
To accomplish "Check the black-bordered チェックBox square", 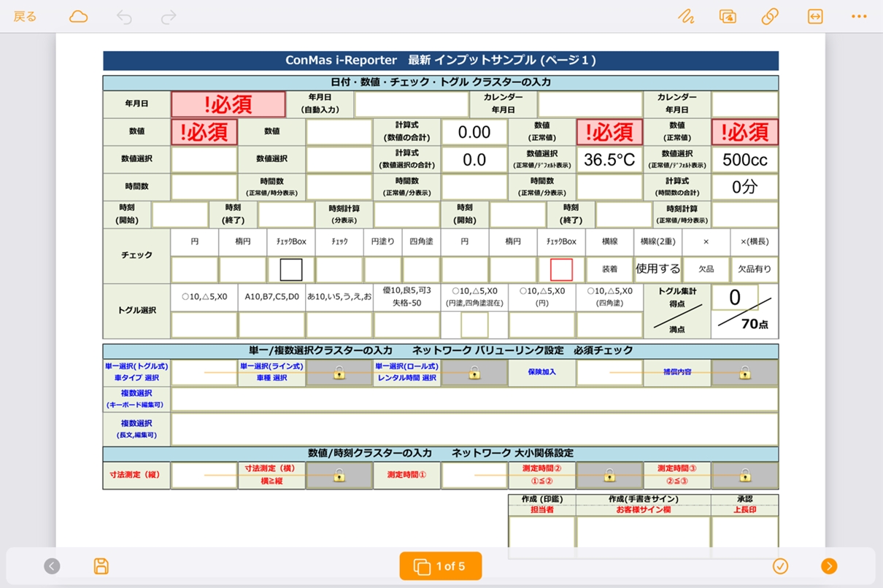I will point(291,270).
